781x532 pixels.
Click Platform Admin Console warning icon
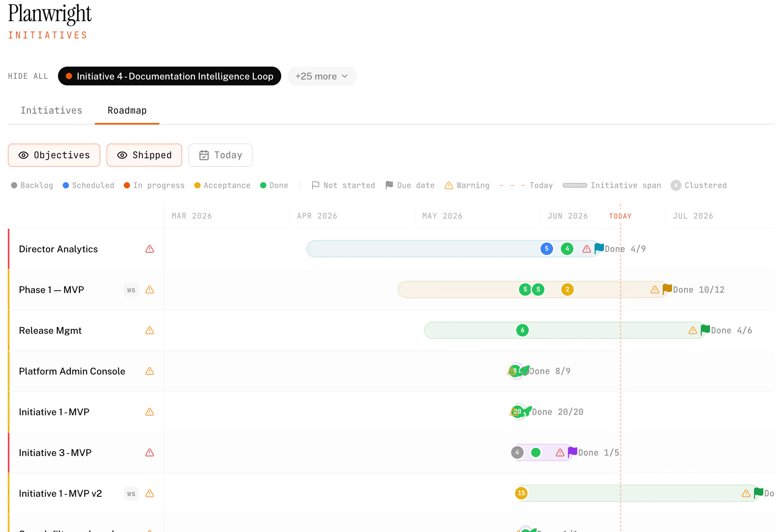tap(150, 371)
